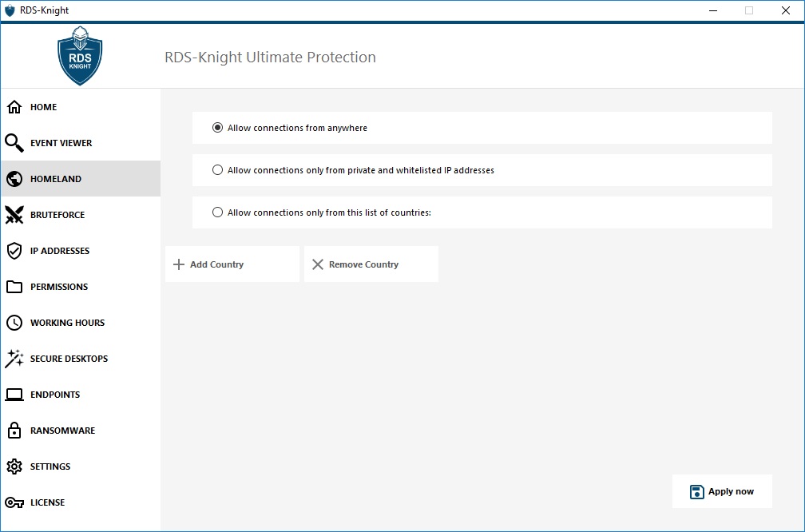Click the Apply now text
The width and height of the screenshot is (805, 532).
[731, 491]
